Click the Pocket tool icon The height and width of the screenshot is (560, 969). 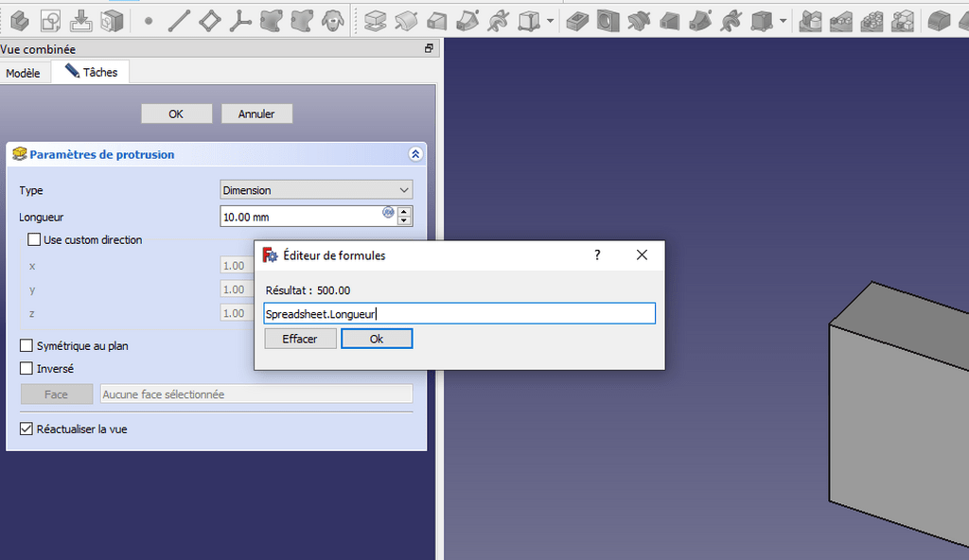578,20
